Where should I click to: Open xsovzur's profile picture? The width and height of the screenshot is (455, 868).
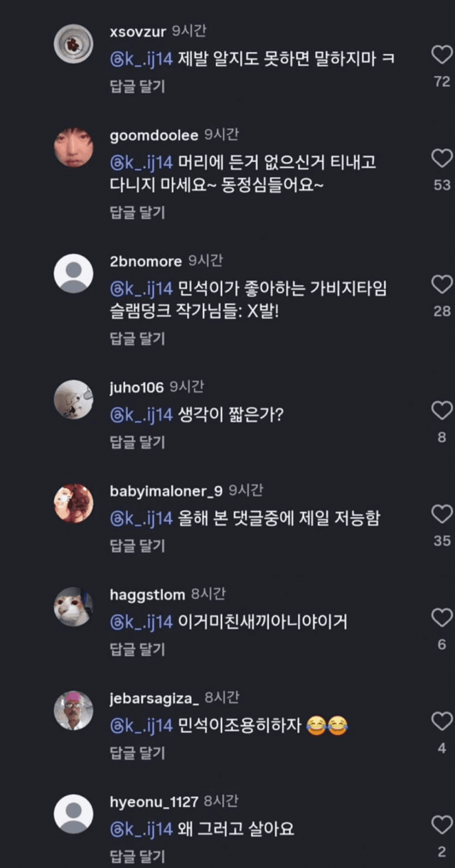point(74,45)
